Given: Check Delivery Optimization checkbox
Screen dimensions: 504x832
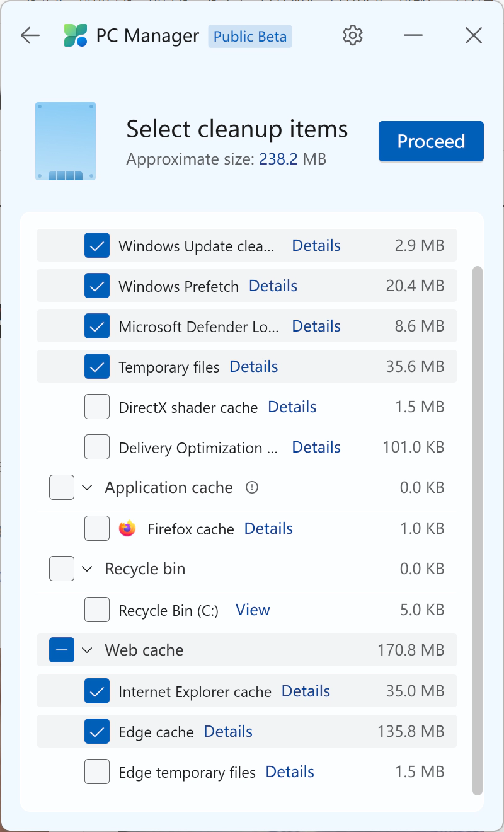Looking at the screenshot, I should tap(97, 448).
